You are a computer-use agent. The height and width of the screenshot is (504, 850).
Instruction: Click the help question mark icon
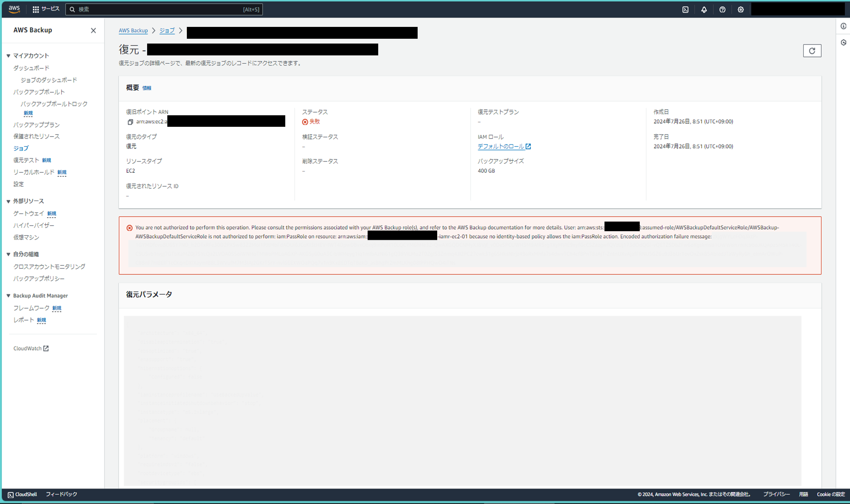[722, 10]
